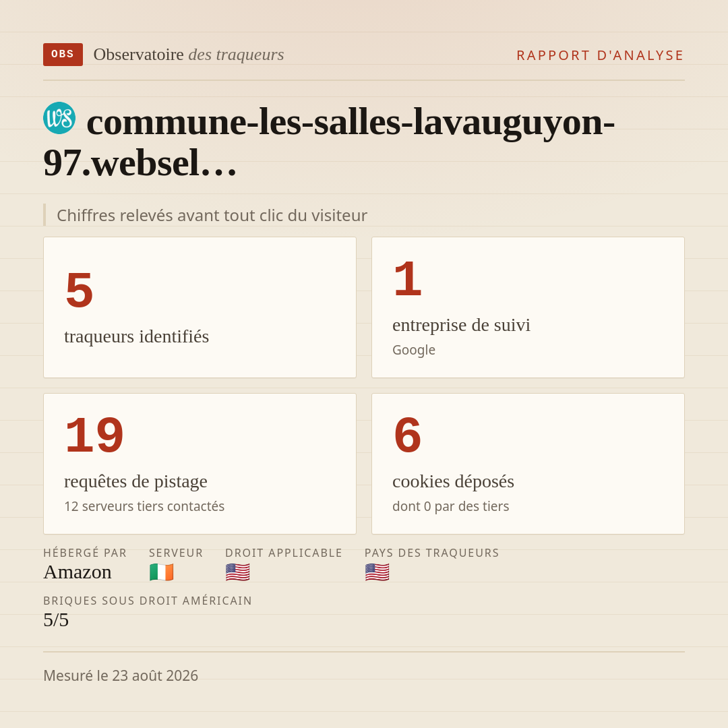Click 12 serveurs tiers contactés text
The width and height of the screenshot is (728, 728).
coord(144,506)
